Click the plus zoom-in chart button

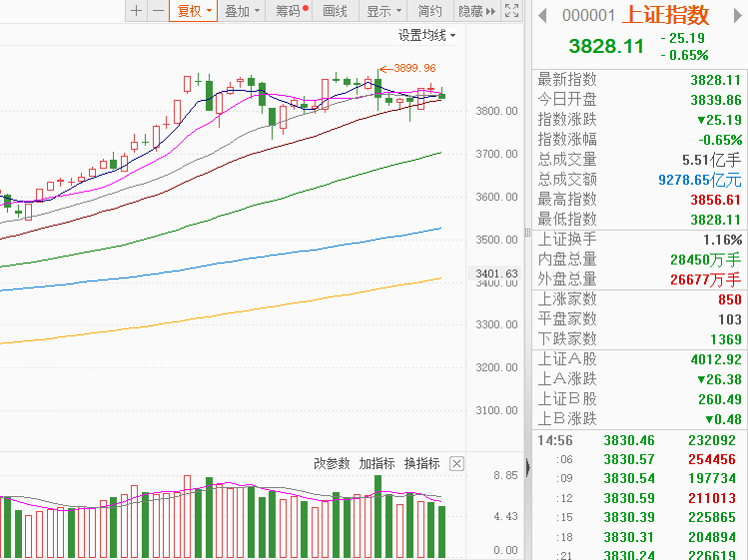(136, 11)
